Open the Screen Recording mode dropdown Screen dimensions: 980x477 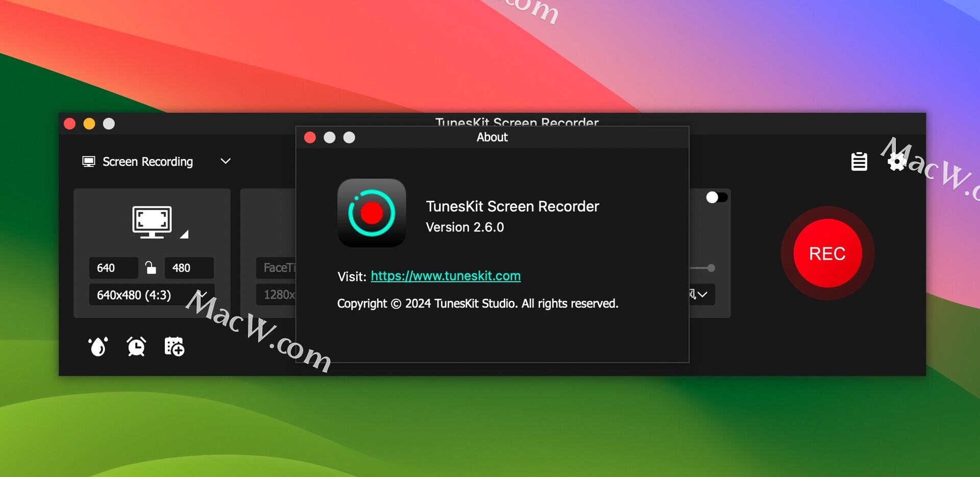tap(225, 161)
